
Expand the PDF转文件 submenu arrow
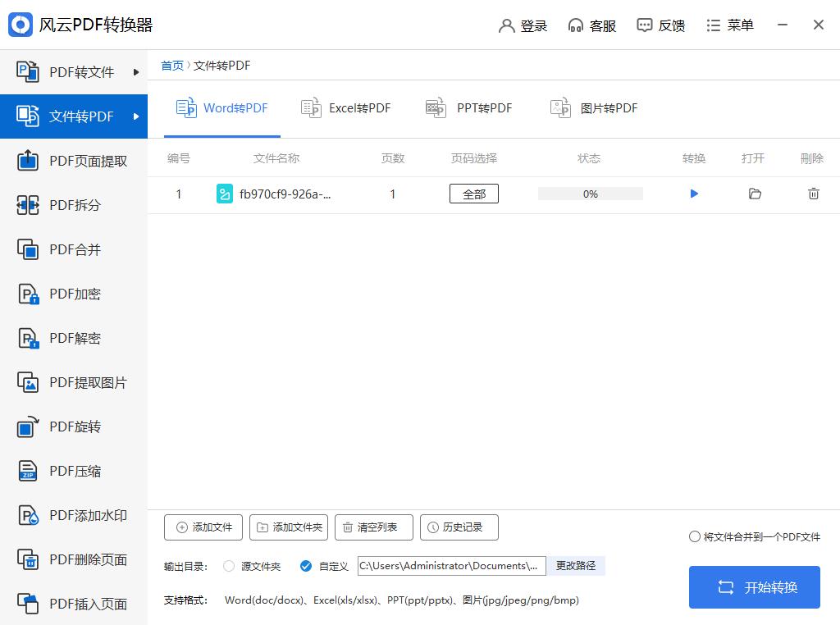pyautogui.click(x=137, y=71)
